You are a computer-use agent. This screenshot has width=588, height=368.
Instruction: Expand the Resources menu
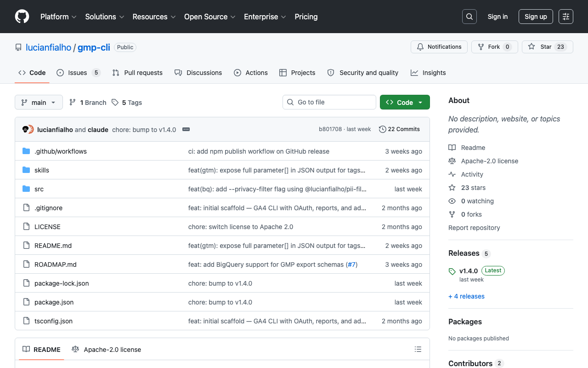154,17
